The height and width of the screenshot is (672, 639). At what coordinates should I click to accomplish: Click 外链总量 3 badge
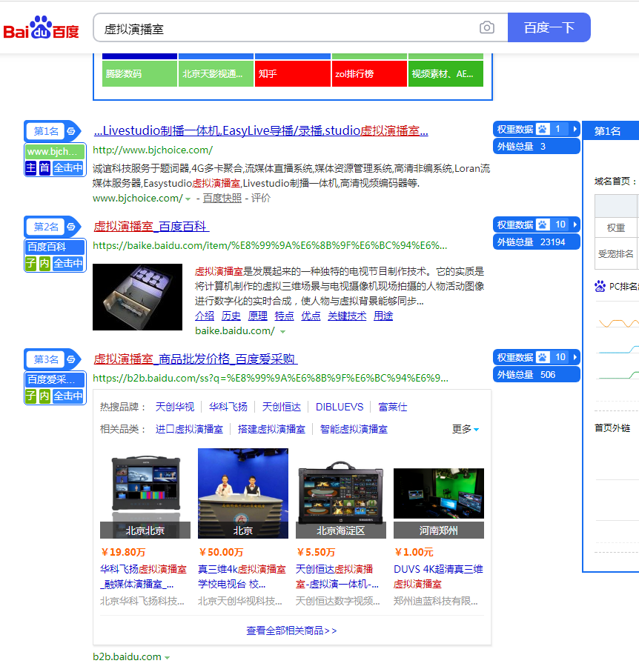pos(537,147)
